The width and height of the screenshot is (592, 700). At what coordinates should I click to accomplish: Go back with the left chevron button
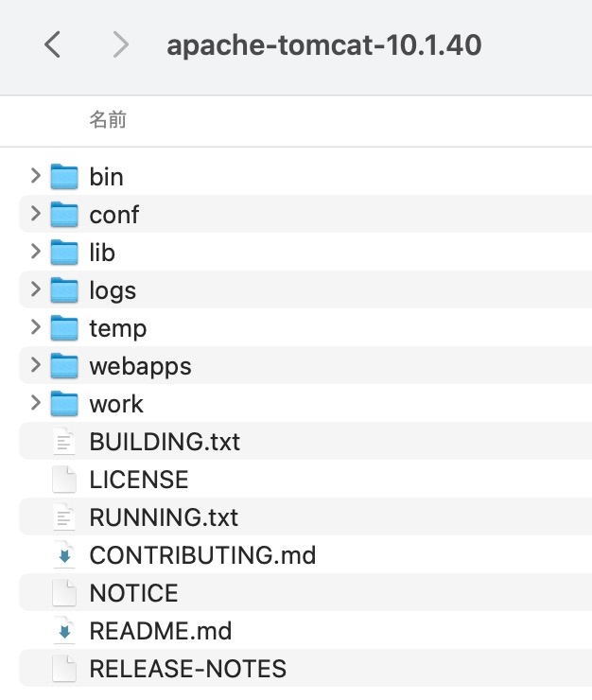pyautogui.click(x=52, y=44)
